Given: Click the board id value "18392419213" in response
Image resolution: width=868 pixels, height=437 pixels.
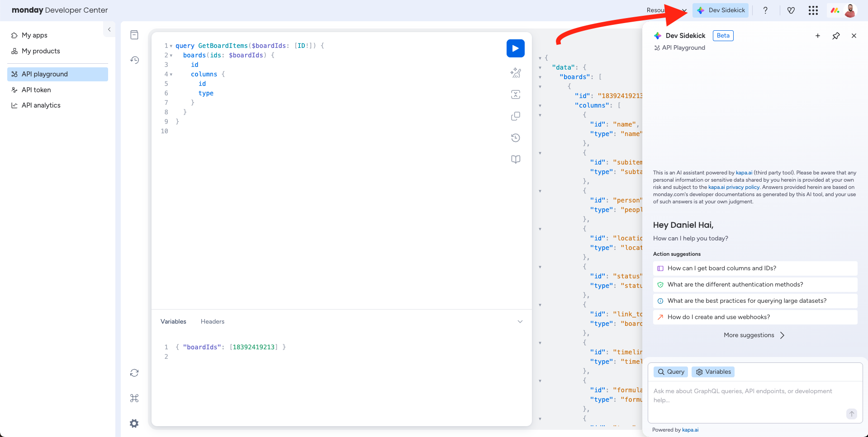Looking at the screenshot, I should tap(620, 96).
